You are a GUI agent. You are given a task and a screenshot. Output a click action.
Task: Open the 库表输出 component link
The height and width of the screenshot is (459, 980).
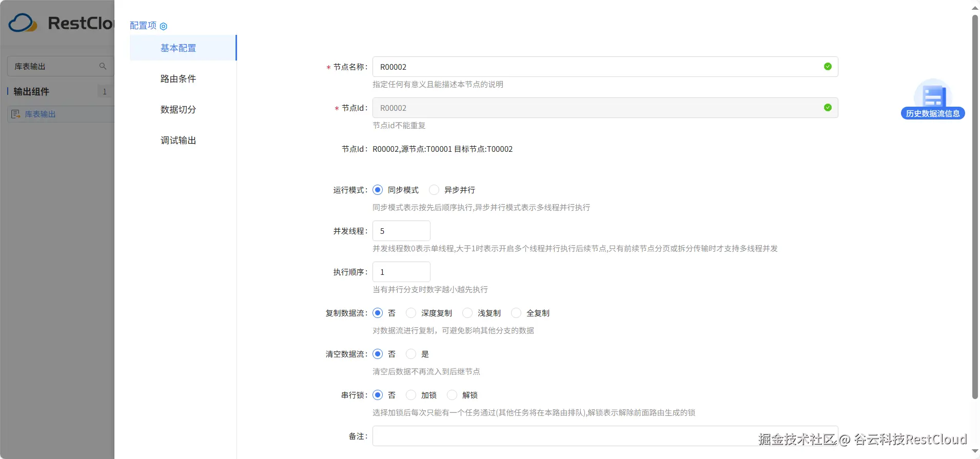[x=40, y=114]
